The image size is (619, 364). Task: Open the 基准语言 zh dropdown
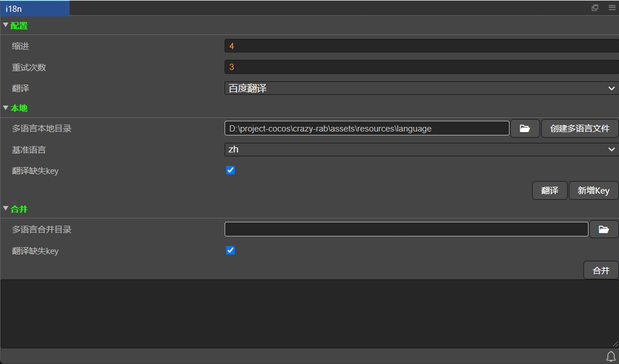(x=421, y=150)
